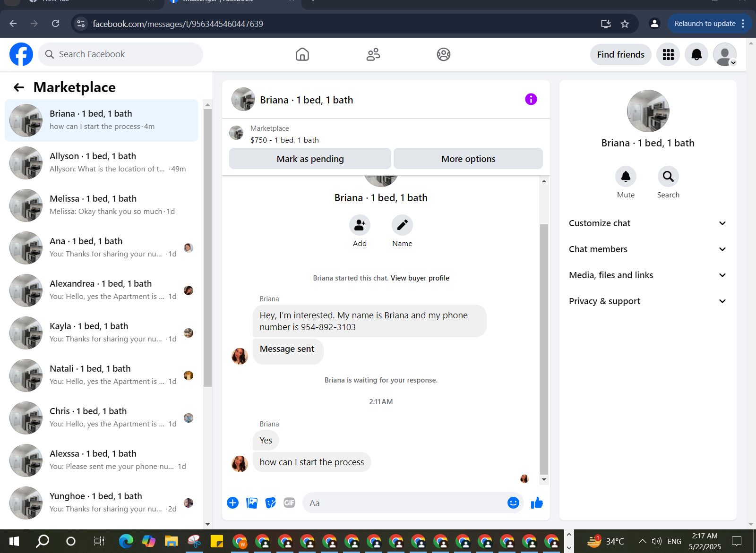Open the GIF picker
This screenshot has width=756, height=553.
pos(289,503)
